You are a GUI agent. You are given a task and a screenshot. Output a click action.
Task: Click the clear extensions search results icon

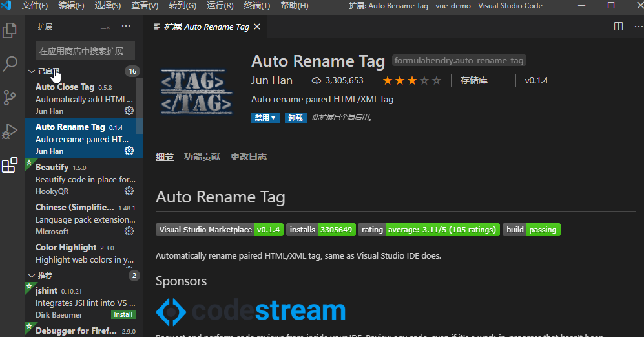(105, 27)
